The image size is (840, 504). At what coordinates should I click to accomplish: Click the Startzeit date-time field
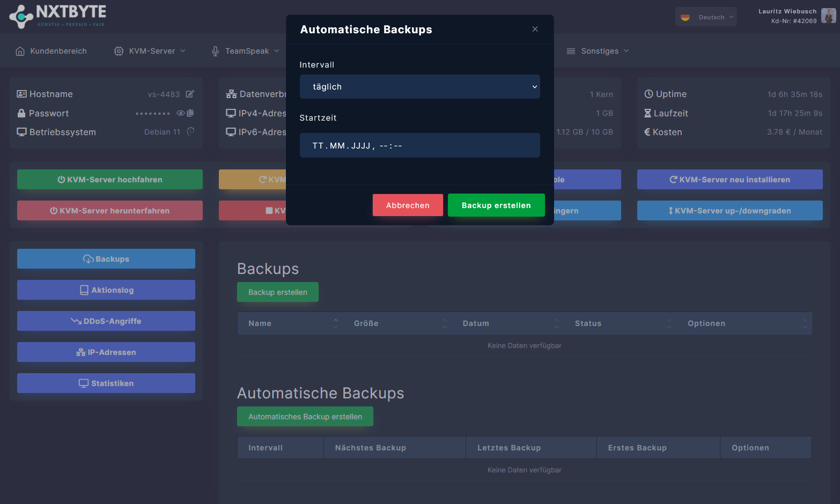tap(419, 146)
